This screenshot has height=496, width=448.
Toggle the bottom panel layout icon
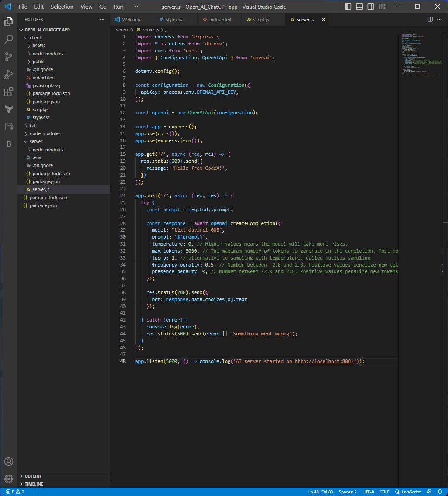[359, 7]
